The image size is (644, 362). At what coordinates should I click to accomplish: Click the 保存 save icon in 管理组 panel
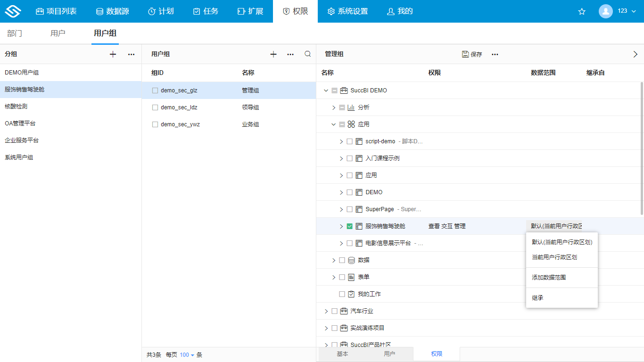tap(466, 54)
